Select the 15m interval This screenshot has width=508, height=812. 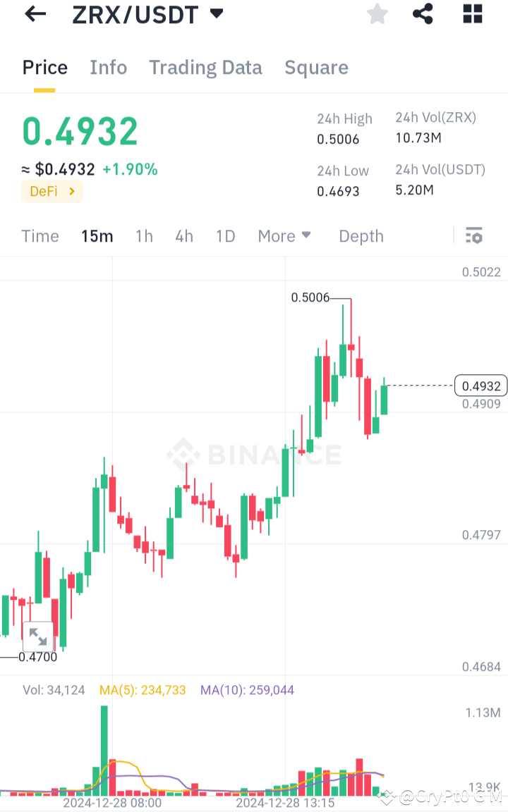pyautogui.click(x=97, y=236)
